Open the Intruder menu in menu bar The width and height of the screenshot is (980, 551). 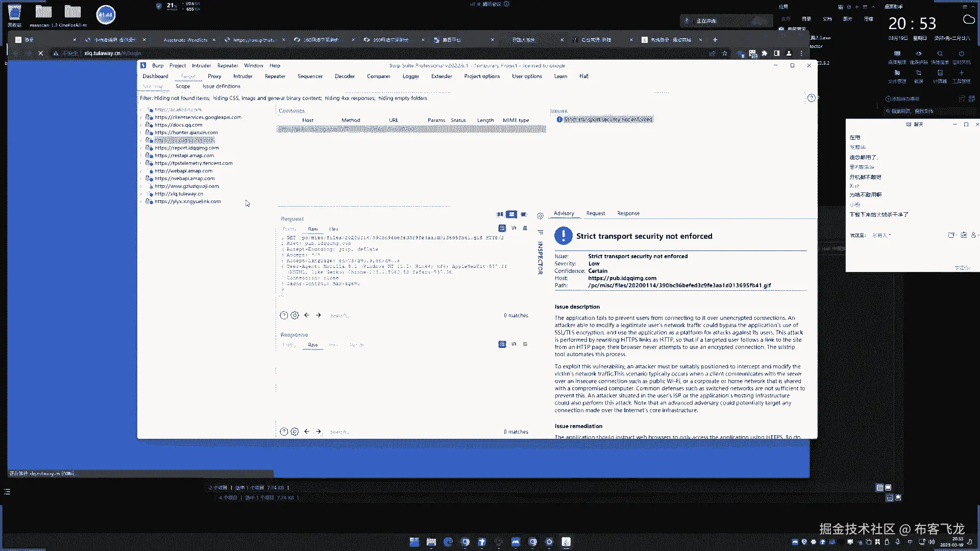(201, 65)
